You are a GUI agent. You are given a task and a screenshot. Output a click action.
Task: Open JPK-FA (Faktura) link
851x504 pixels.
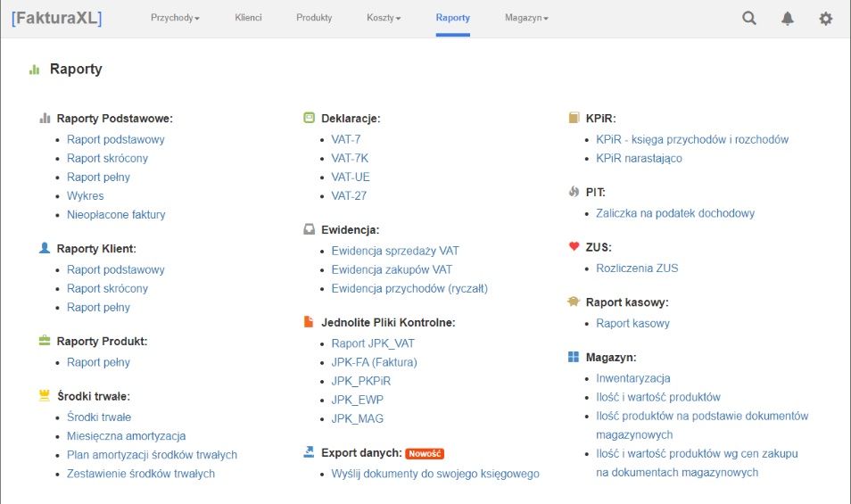click(375, 362)
